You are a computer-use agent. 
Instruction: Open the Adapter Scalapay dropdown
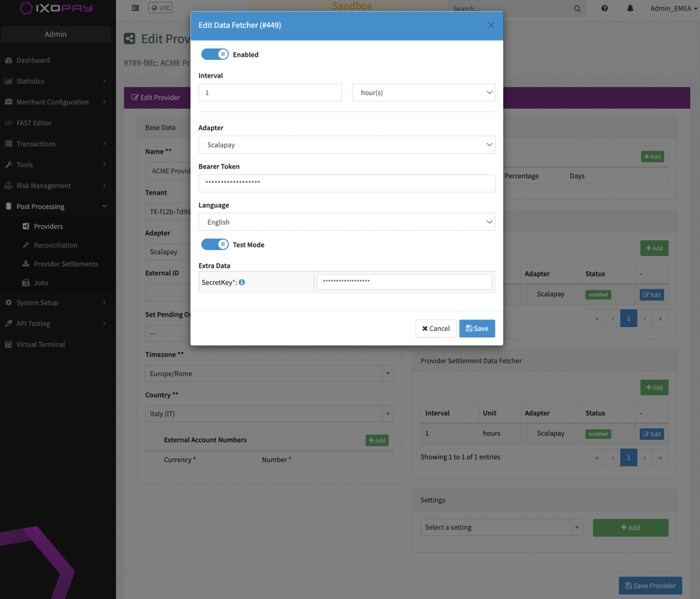coord(346,145)
